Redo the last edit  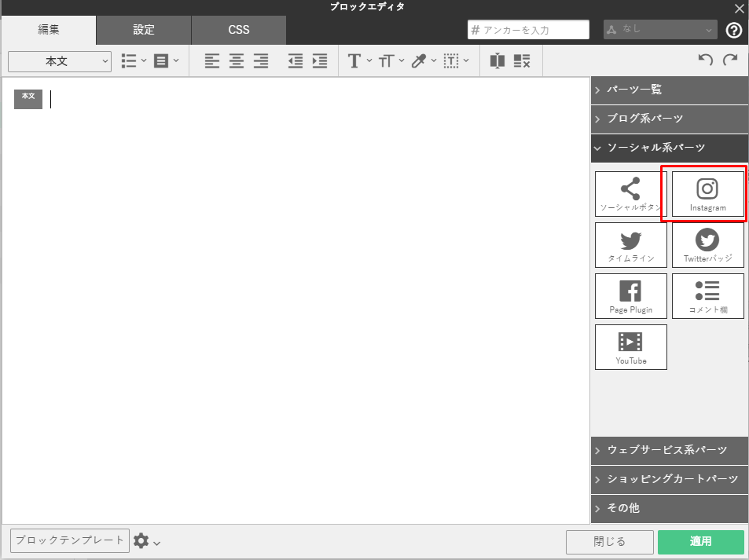coord(730,60)
